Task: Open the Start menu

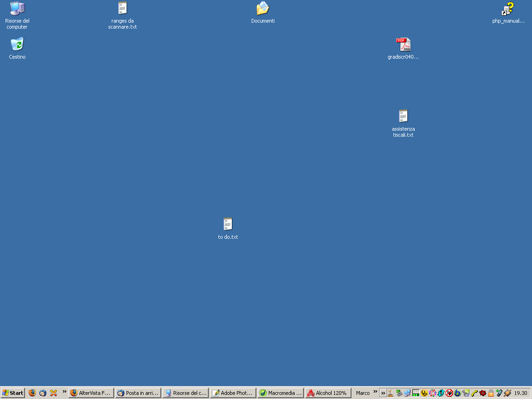Action: coord(13,393)
